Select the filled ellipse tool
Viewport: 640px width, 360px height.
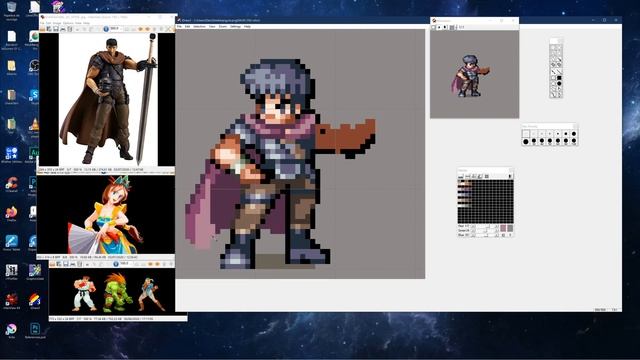click(559, 83)
